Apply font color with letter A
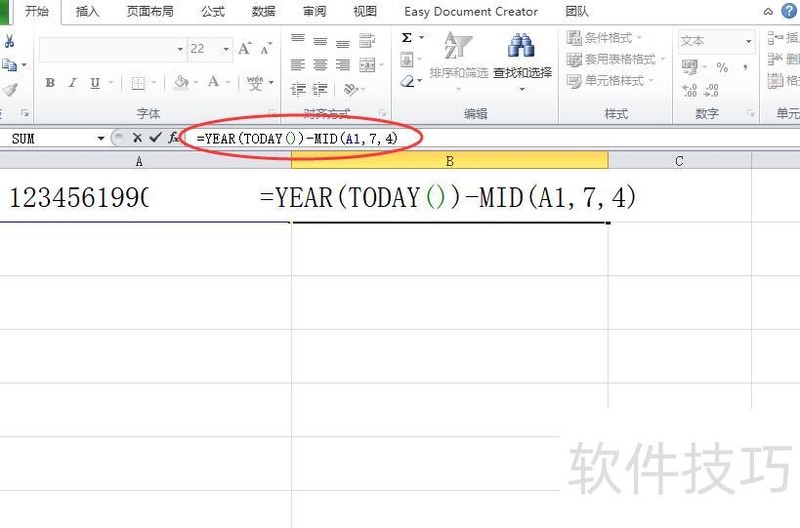 pos(213,82)
